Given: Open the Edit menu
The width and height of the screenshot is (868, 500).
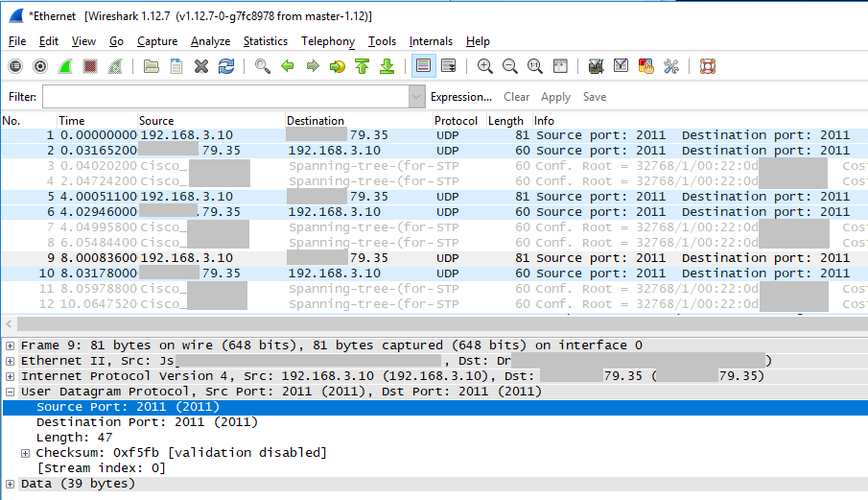Looking at the screenshot, I should click(x=49, y=41).
